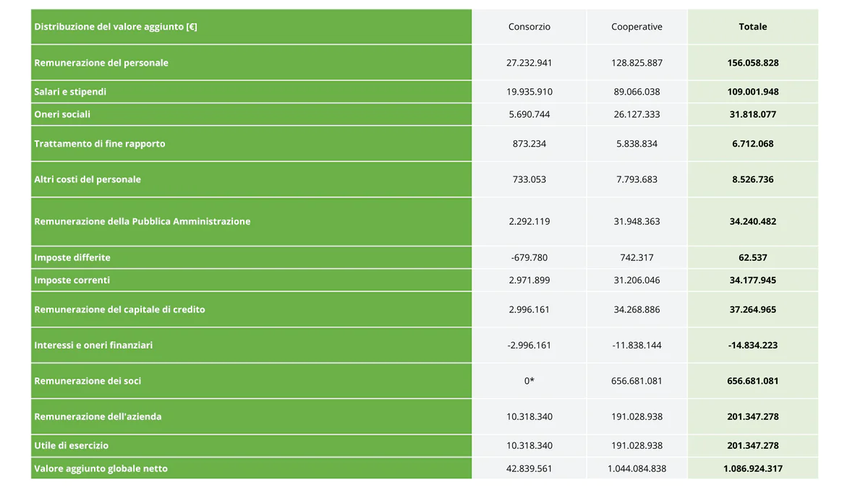
Task: Select the 'Valore aggiunto globale netto' label
Action: point(101,468)
